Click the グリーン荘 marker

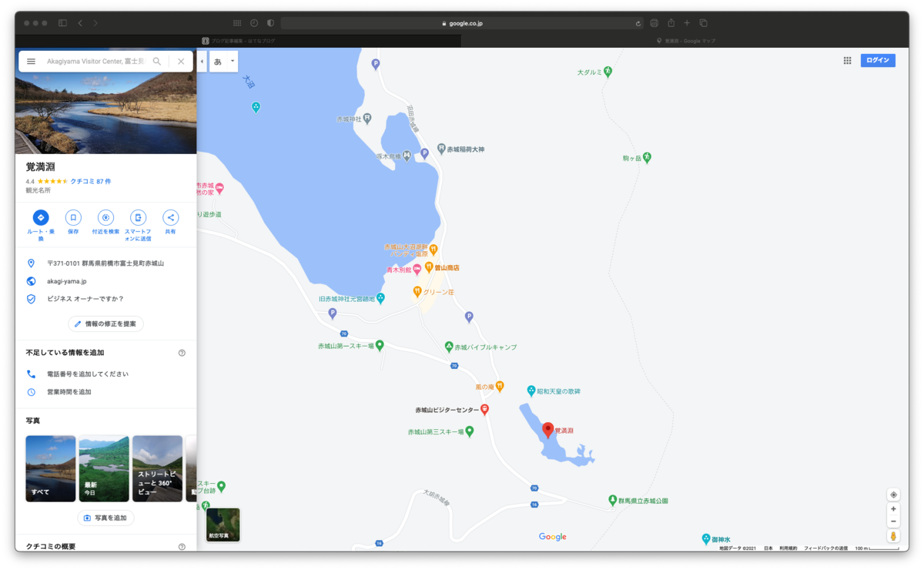pyautogui.click(x=417, y=292)
